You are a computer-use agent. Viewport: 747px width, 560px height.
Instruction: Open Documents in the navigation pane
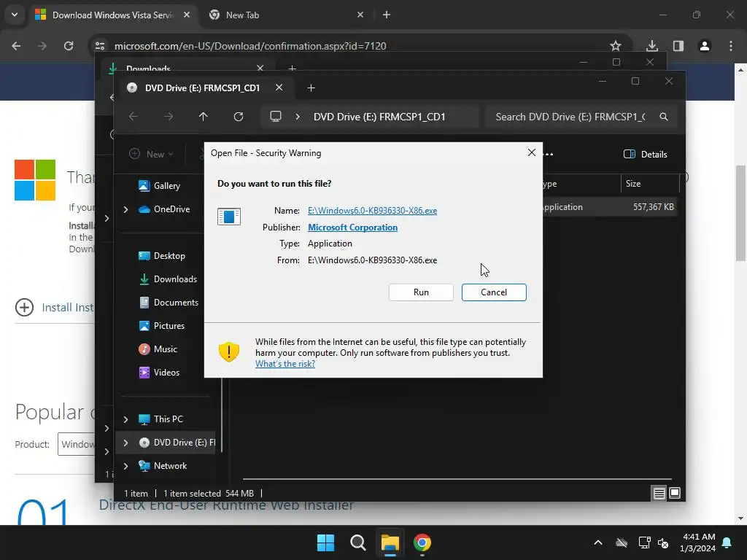click(x=169, y=303)
